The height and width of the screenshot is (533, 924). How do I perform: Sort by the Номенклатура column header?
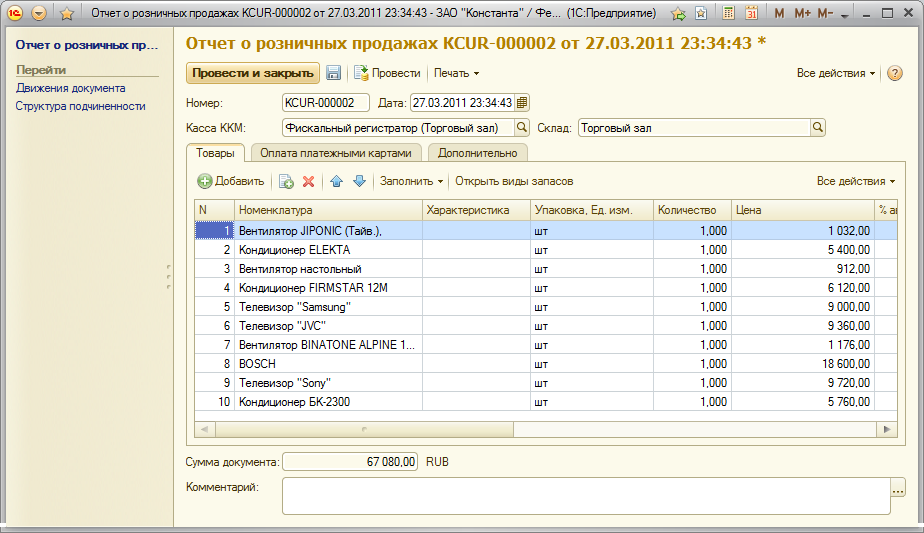328,210
